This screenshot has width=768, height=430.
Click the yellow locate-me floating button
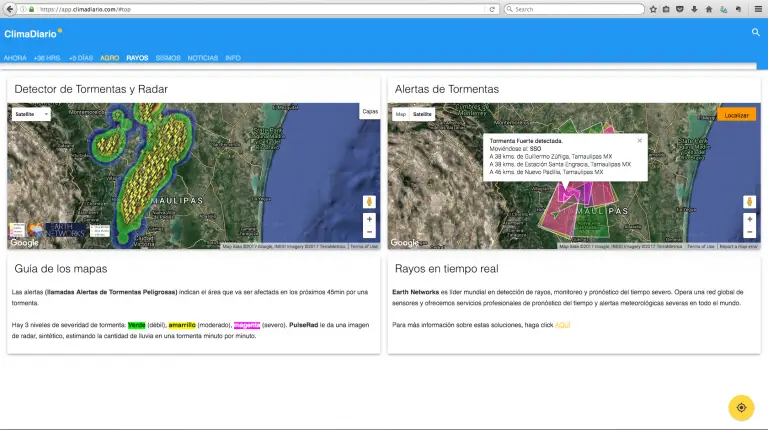pyautogui.click(x=741, y=407)
